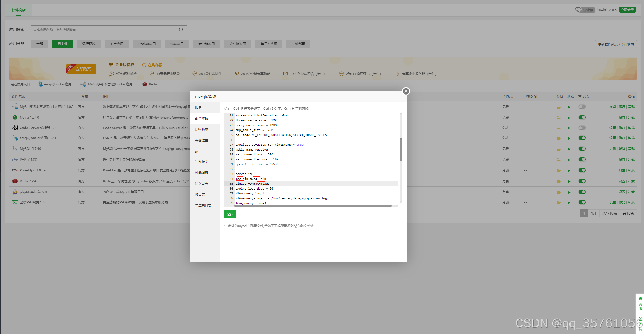Toggle homepage display for PHP-7.4.33

coord(582,160)
